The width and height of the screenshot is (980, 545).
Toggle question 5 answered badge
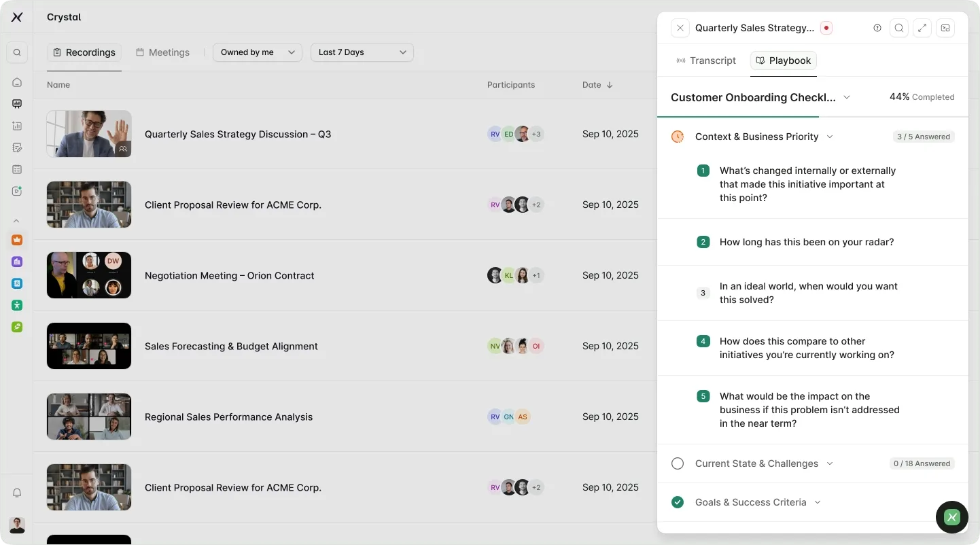click(703, 396)
